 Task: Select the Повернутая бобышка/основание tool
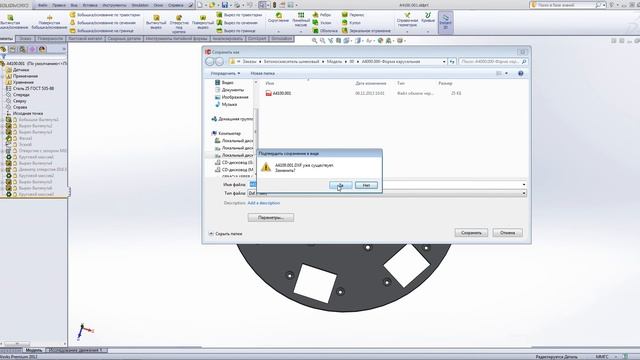pos(49,22)
